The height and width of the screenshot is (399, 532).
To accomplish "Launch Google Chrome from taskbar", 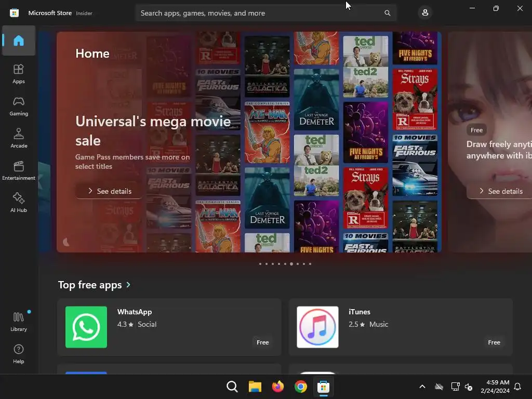I will (301, 387).
